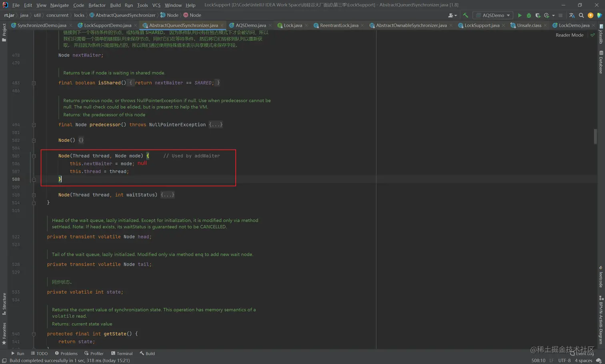Click the editor vertical scrollbar thumb
The image size is (605, 364).
pyautogui.click(x=595, y=136)
